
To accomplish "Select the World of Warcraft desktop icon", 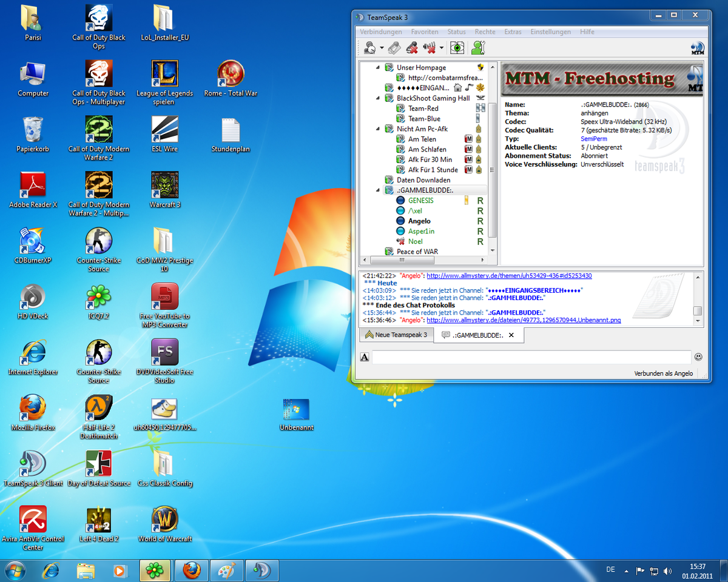I will 164,524.
